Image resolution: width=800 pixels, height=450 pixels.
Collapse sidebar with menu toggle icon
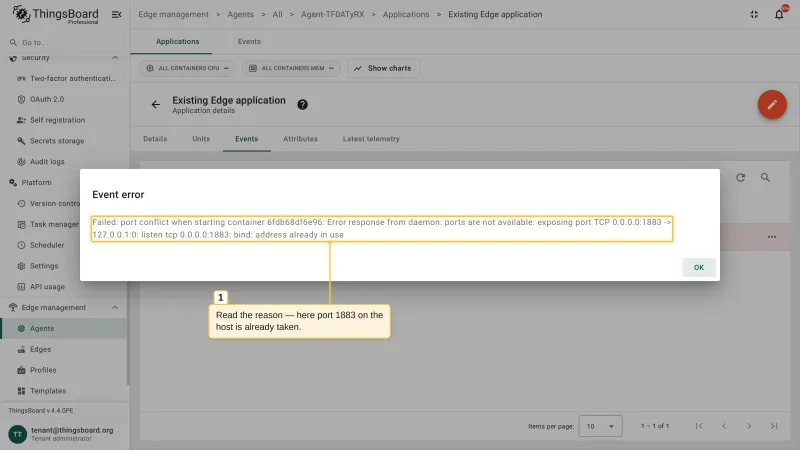116,14
